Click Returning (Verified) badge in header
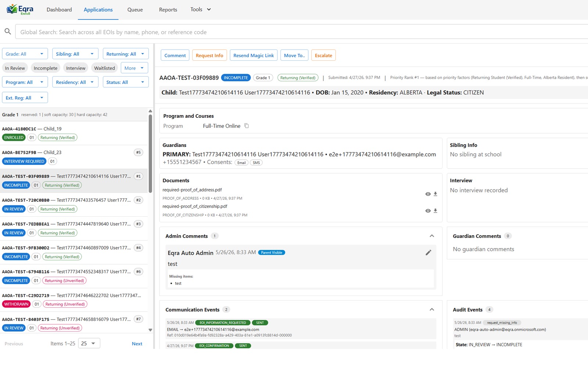Viewport: 588px width, 368px height. (x=298, y=78)
